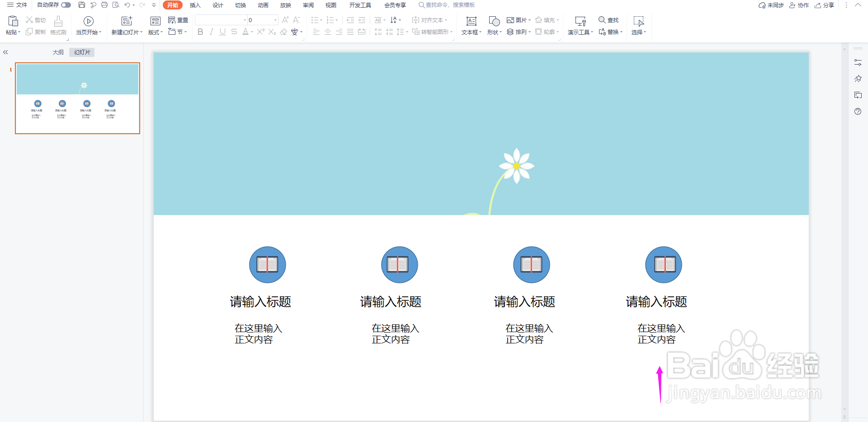868x422 pixels.
Task: Click the save disk icon
Action: [x=82, y=5]
